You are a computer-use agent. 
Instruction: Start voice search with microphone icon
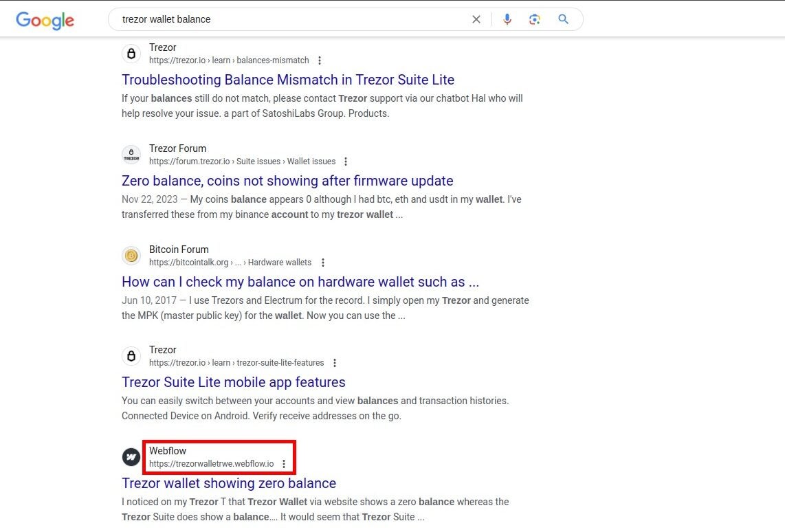coord(507,19)
